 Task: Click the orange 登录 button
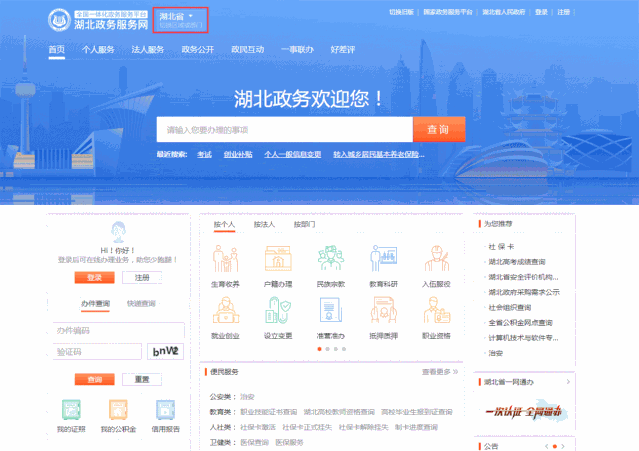coord(94,278)
